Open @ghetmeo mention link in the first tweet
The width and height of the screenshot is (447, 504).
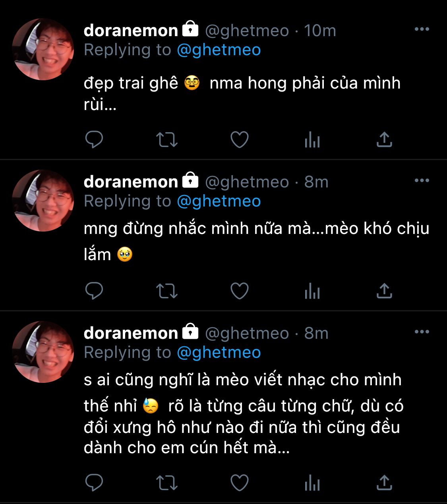point(219,50)
